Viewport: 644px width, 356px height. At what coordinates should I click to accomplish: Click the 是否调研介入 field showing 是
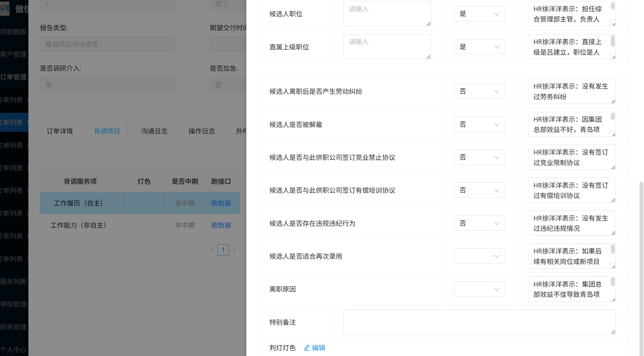pyautogui.click(x=107, y=85)
